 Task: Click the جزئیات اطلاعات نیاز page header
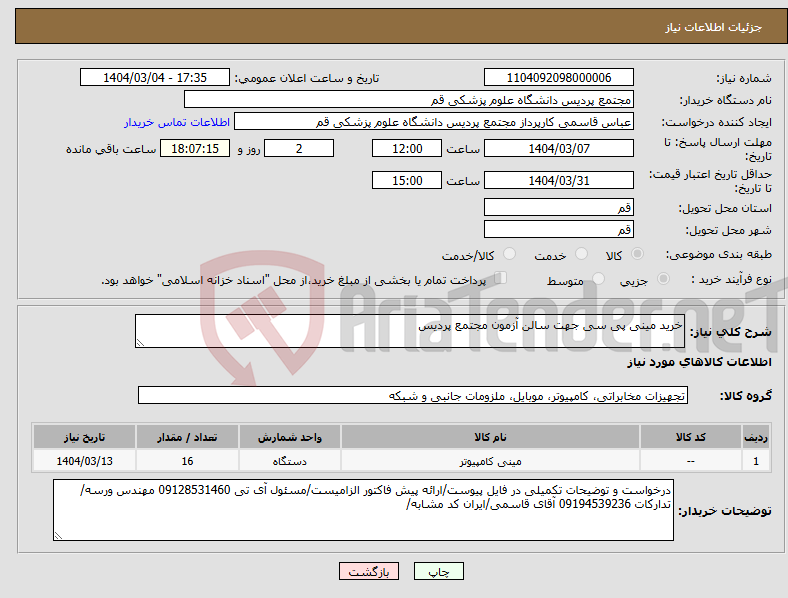(x=713, y=27)
